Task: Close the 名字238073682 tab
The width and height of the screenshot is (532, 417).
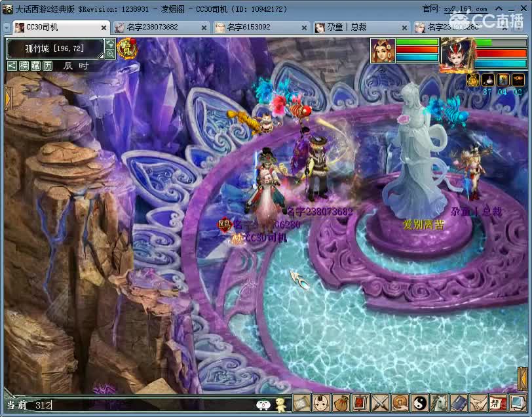Action: click(x=204, y=28)
